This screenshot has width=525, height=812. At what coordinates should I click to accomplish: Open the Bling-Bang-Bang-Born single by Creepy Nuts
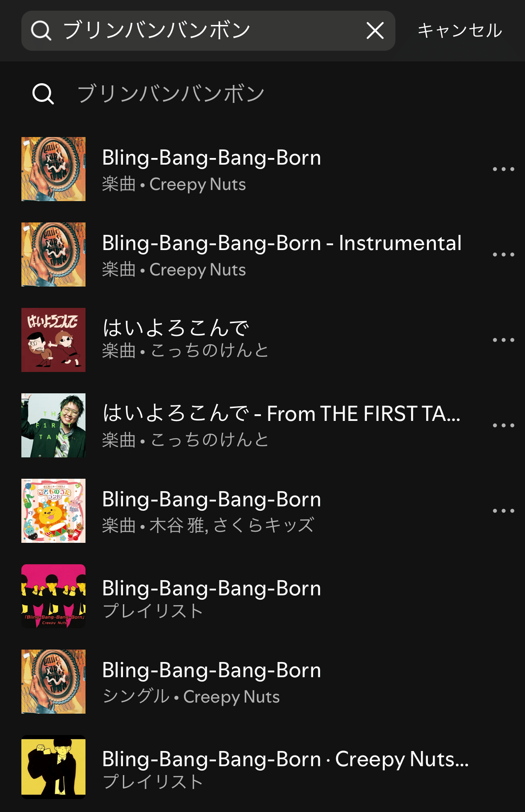coord(212,671)
